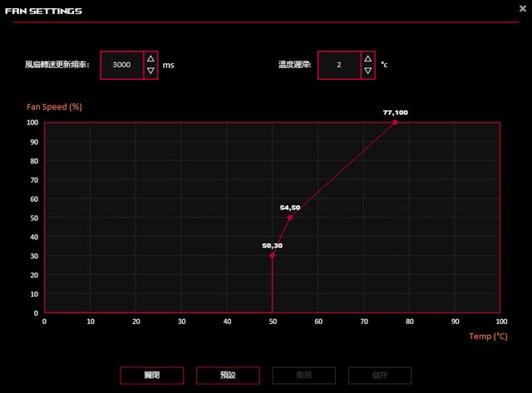Select the 50,30 fan curve point
This screenshot has height=393, width=532.
273,255
